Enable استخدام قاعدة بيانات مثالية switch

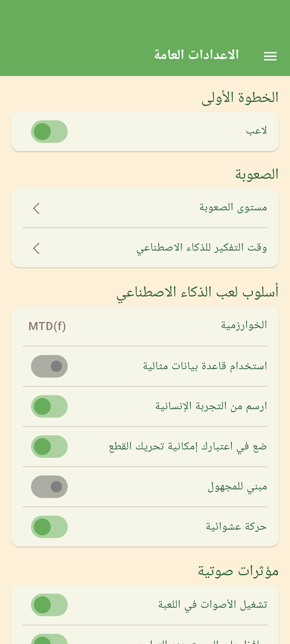click(49, 366)
